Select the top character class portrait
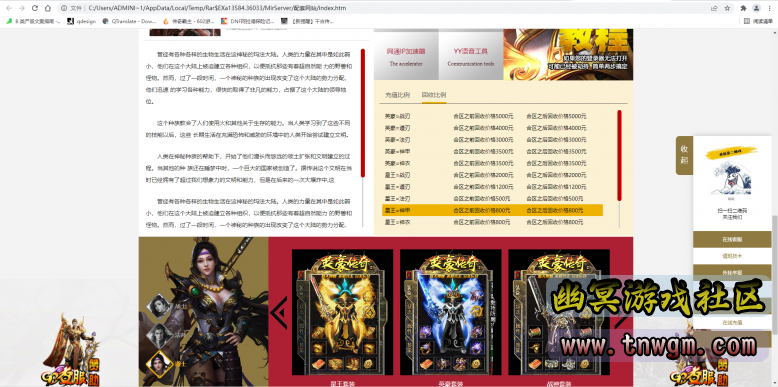This screenshot has width=778, height=387. click(159, 306)
